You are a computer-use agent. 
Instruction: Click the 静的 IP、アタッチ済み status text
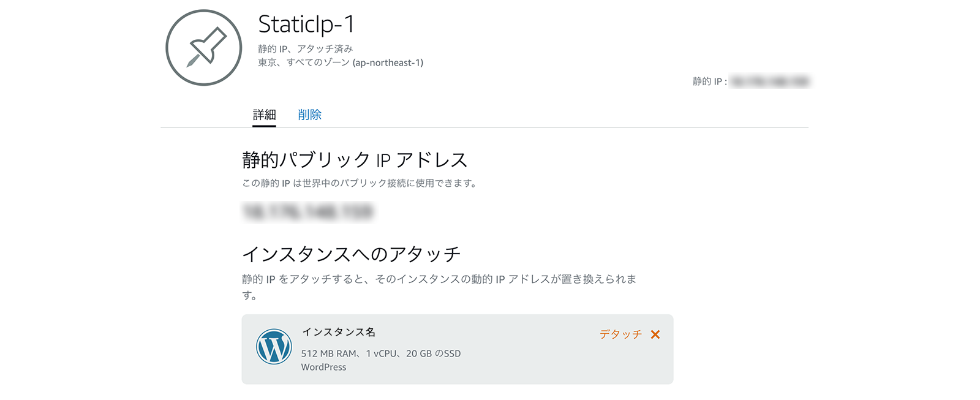(x=306, y=48)
